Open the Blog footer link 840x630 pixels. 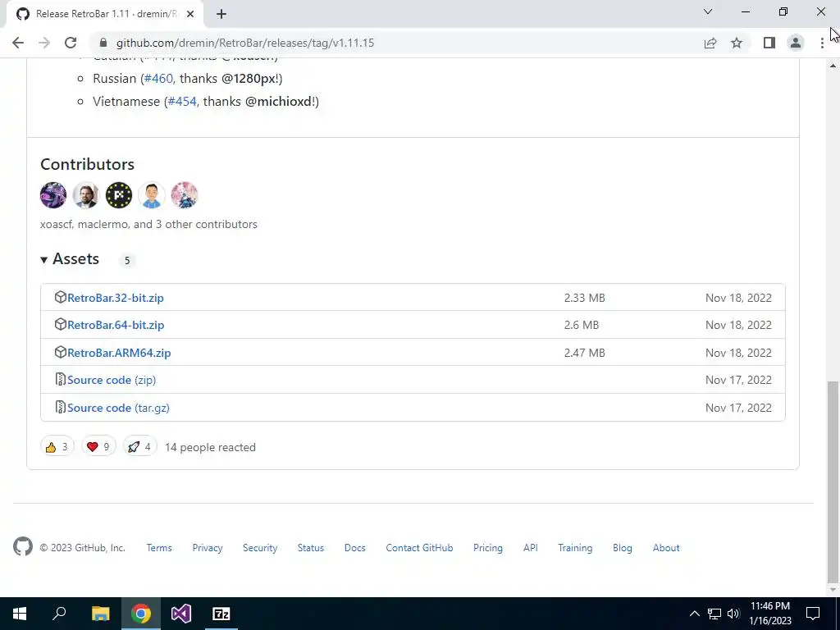point(623,548)
